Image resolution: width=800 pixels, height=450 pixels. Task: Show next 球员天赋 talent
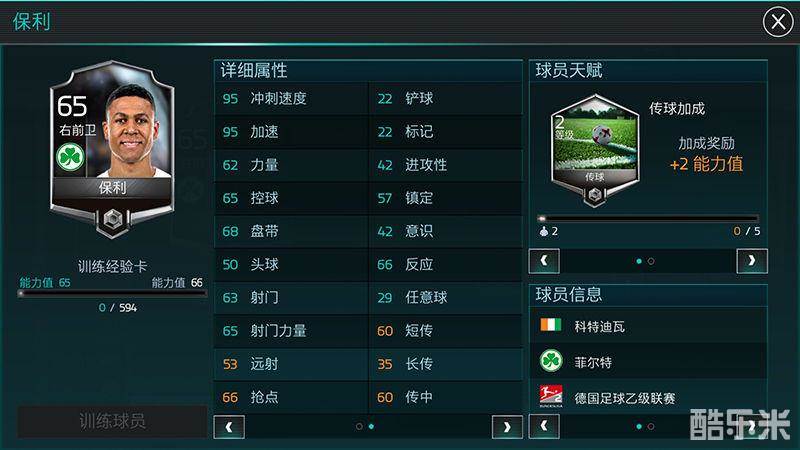coord(752,261)
